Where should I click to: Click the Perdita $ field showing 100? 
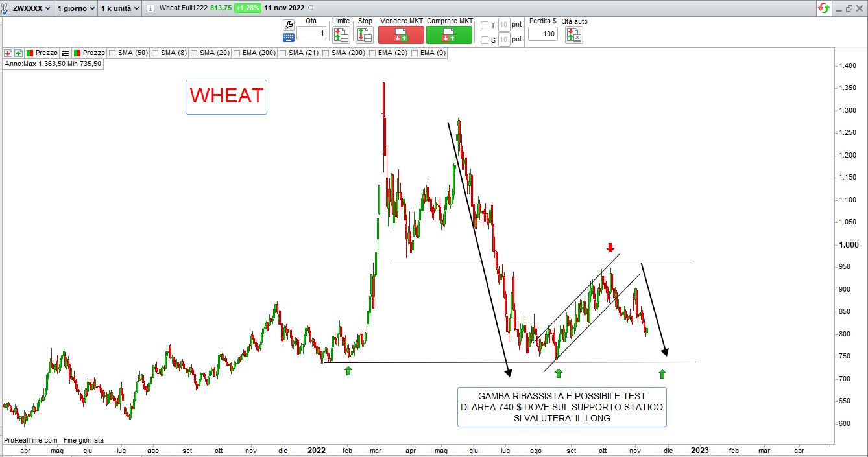[x=543, y=34]
